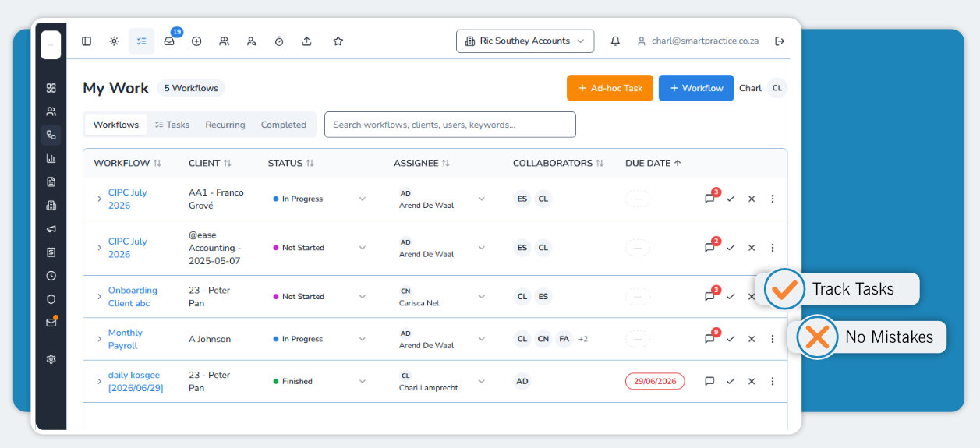Sort by the DUE DATE column header
Viewport: 980px width, 448px height.
(x=653, y=163)
